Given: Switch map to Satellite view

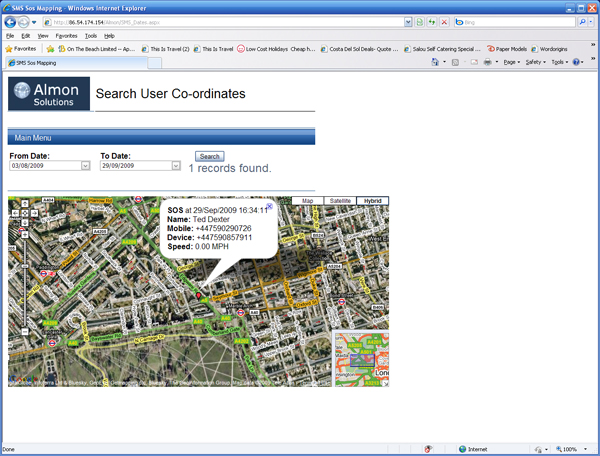Looking at the screenshot, I should point(340,201).
